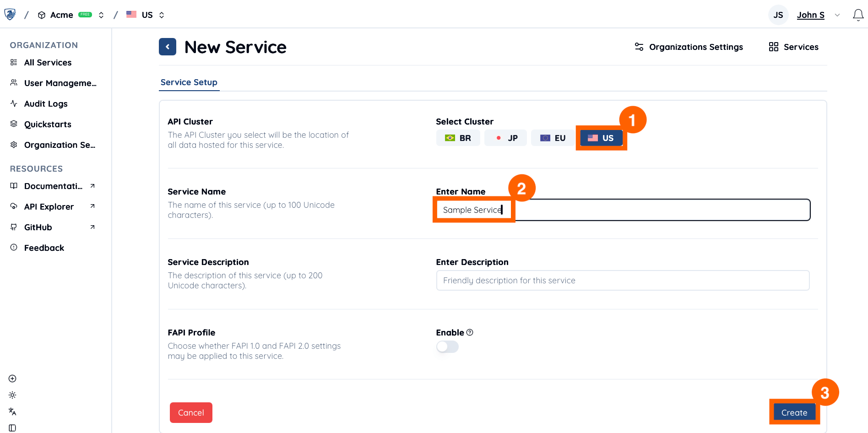This screenshot has width=868, height=433.
Task: Select the US cluster
Action: [x=601, y=138]
